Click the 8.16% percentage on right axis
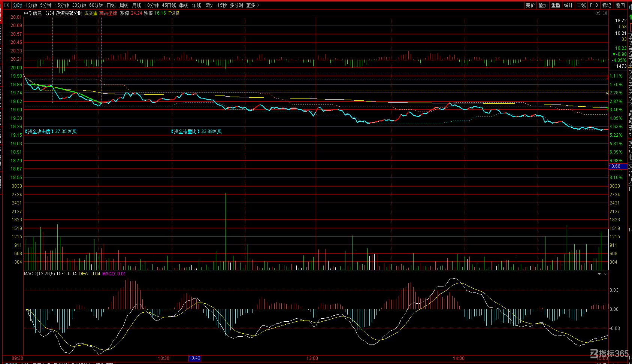The width and height of the screenshot is (632, 364). (616, 178)
